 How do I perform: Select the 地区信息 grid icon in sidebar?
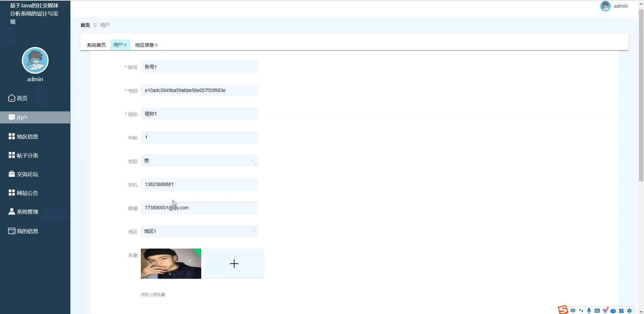[12, 136]
